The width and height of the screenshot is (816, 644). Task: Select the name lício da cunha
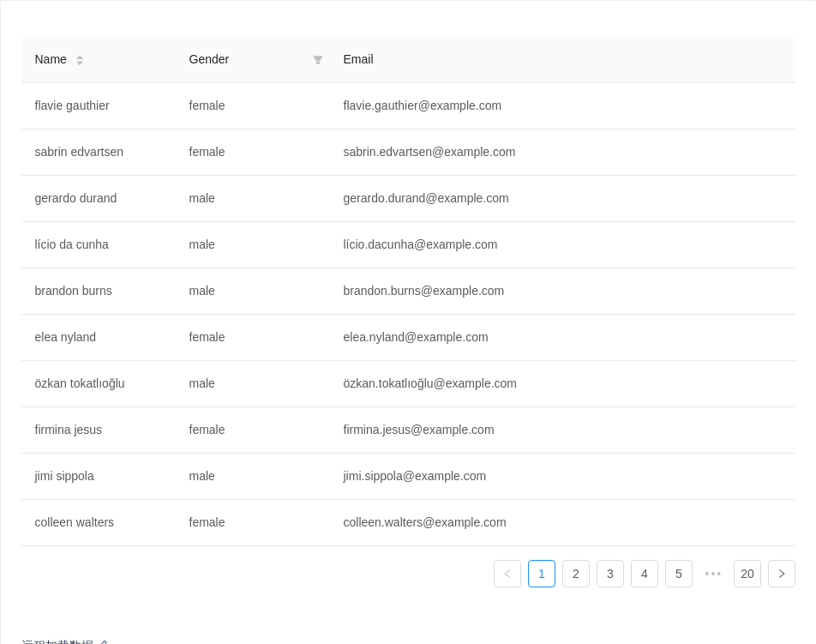point(72,244)
